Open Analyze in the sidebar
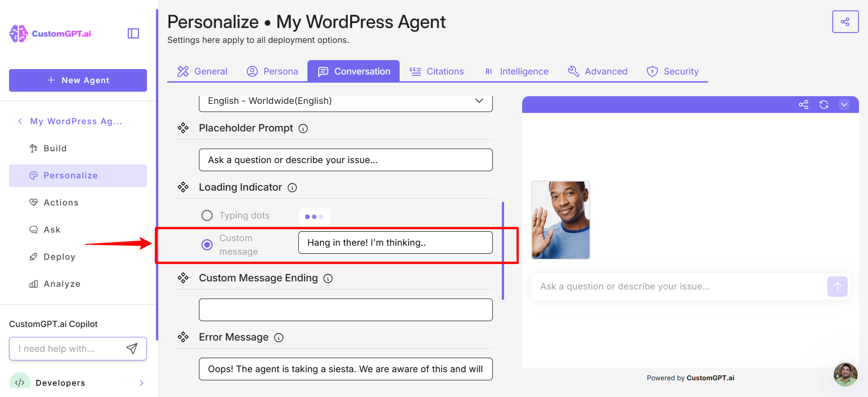This screenshot has height=397, width=868. coord(78,284)
